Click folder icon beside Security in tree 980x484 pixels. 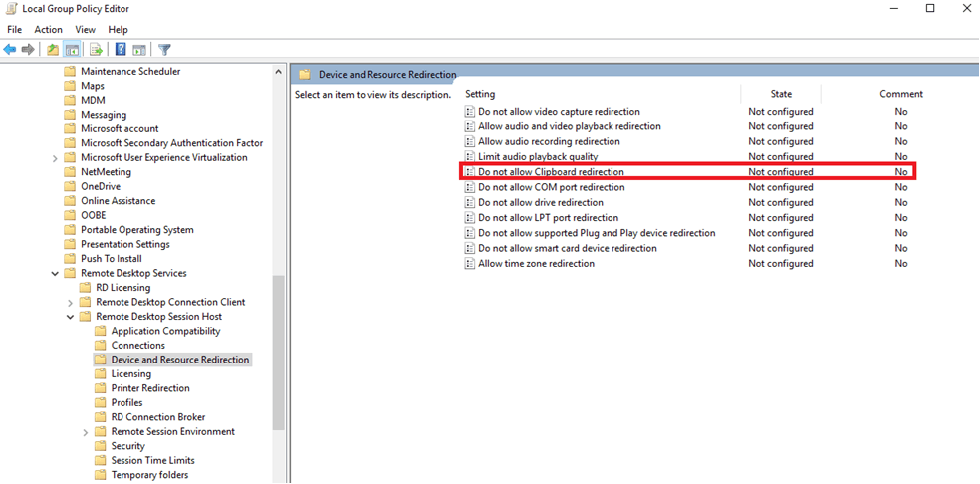(100, 446)
